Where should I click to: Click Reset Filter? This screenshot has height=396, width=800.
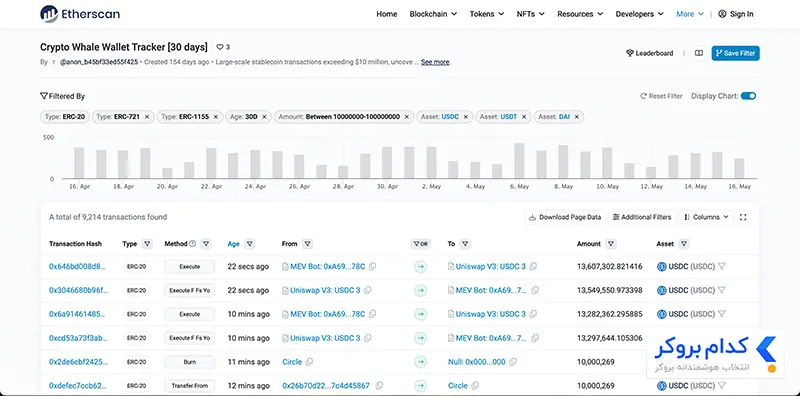pos(661,96)
